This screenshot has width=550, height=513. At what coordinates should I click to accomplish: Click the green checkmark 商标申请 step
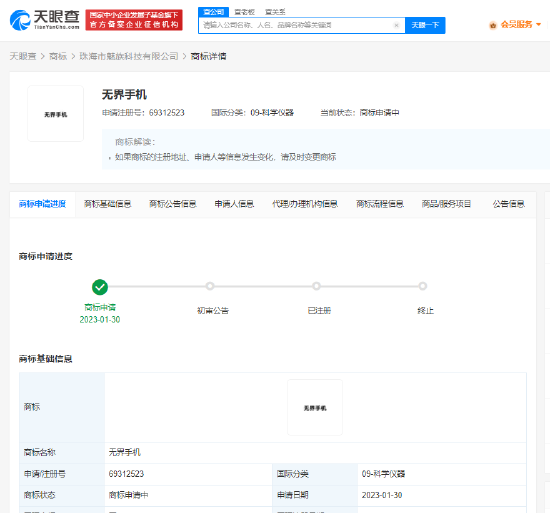coord(100,287)
